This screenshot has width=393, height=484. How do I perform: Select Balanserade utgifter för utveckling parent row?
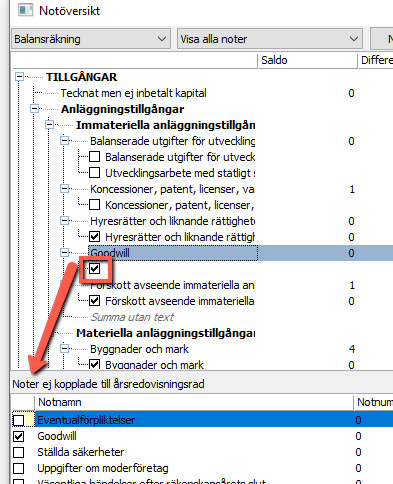(x=173, y=141)
